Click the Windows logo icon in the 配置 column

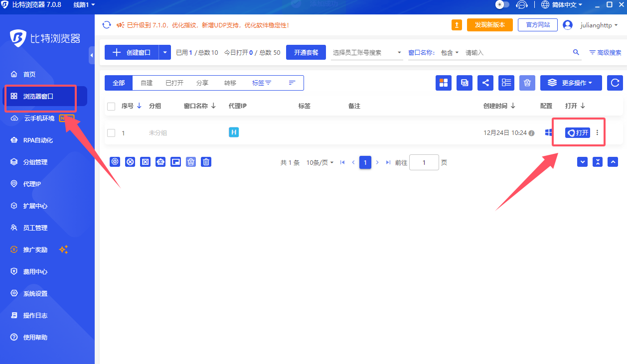point(549,132)
